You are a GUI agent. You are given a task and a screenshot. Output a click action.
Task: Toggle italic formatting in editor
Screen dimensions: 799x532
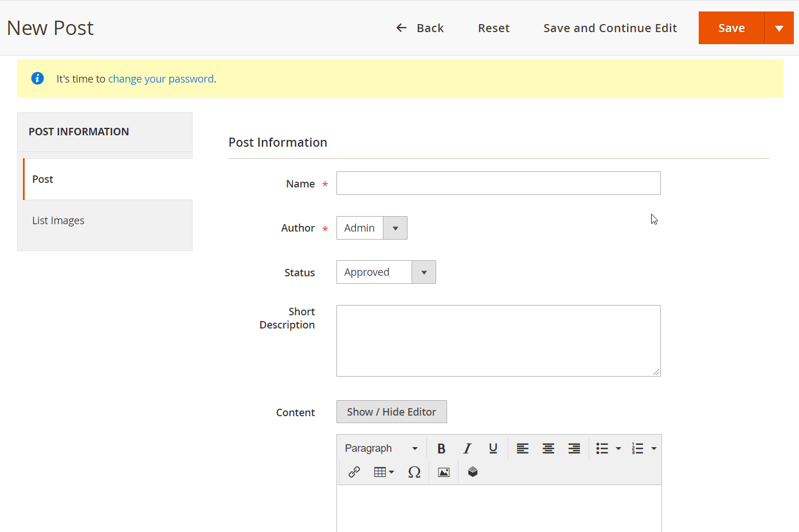(x=467, y=448)
